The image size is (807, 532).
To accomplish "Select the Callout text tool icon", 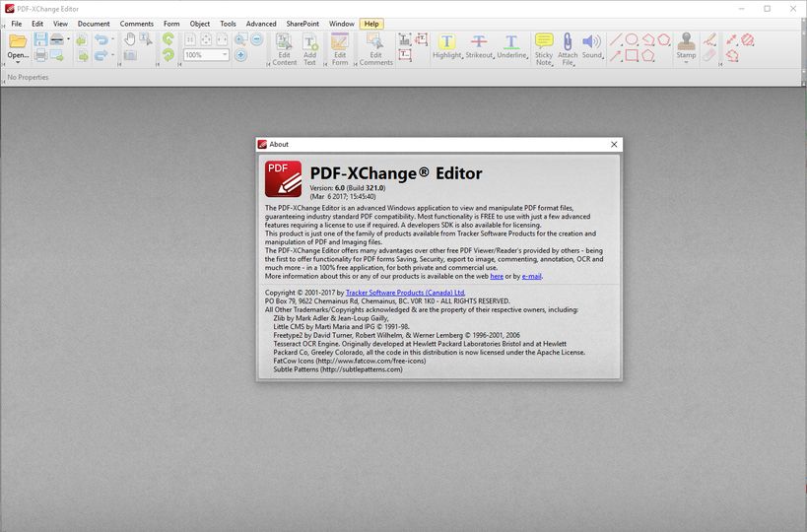I will click(x=422, y=39).
